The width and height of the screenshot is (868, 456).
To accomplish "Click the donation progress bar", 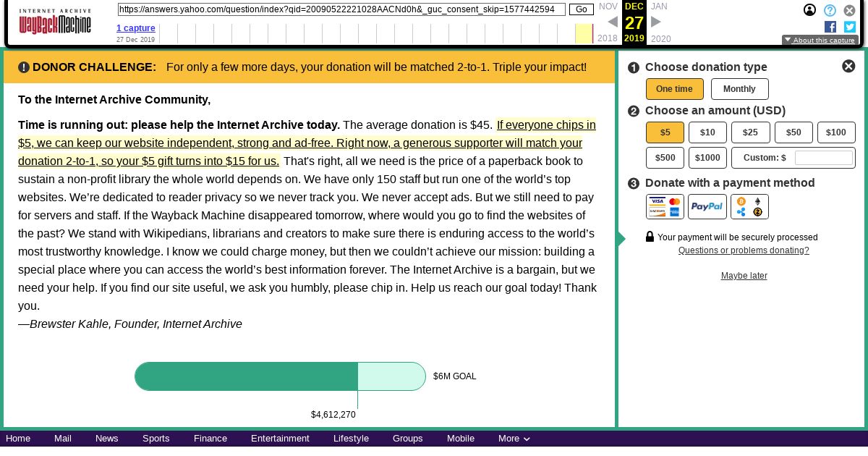I will [x=280, y=376].
